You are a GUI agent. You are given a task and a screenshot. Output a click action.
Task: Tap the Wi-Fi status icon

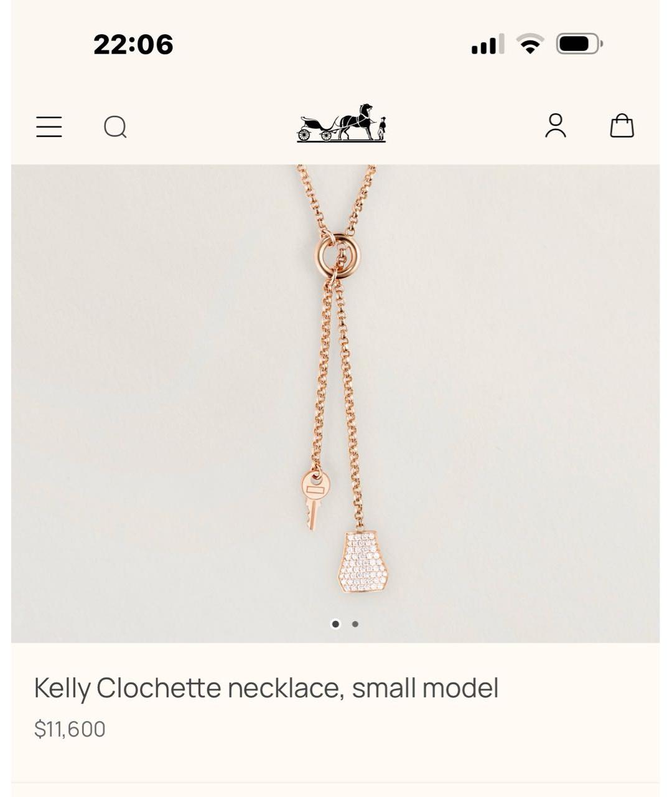[x=530, y=44]
